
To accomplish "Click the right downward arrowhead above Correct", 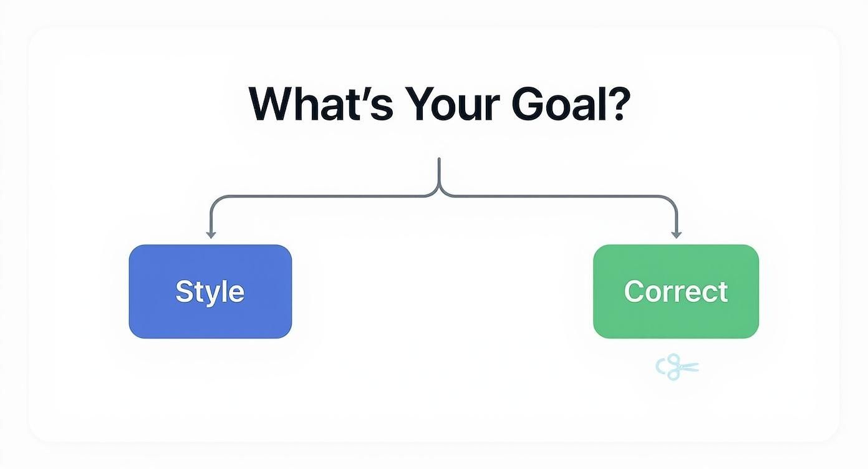I will tap(677, 234).
